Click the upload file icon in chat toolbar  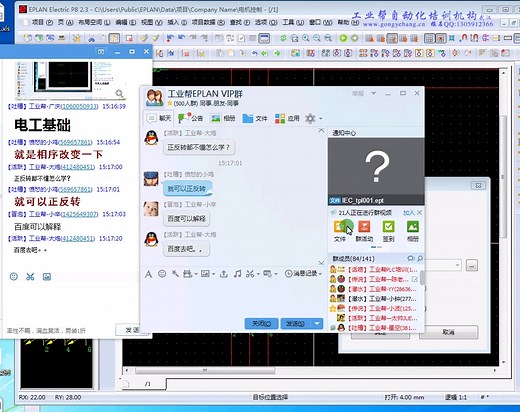(x=224, y=274)
